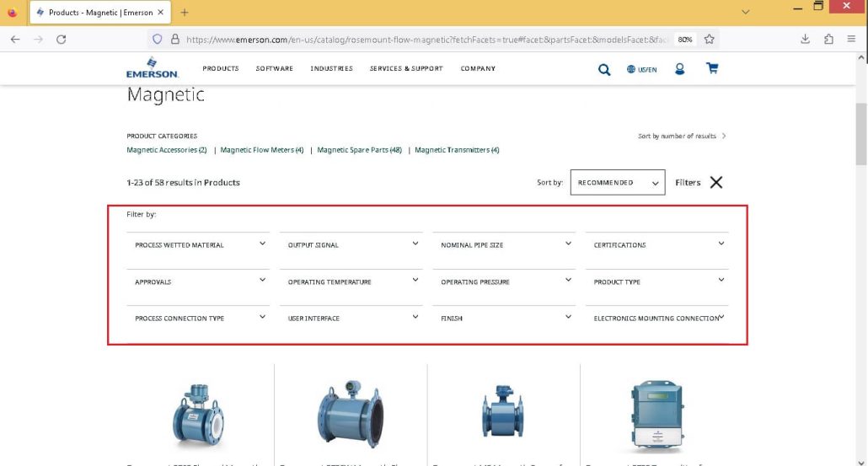Open the third small flow meter image

pyautogui.click(x=502, y=412)
